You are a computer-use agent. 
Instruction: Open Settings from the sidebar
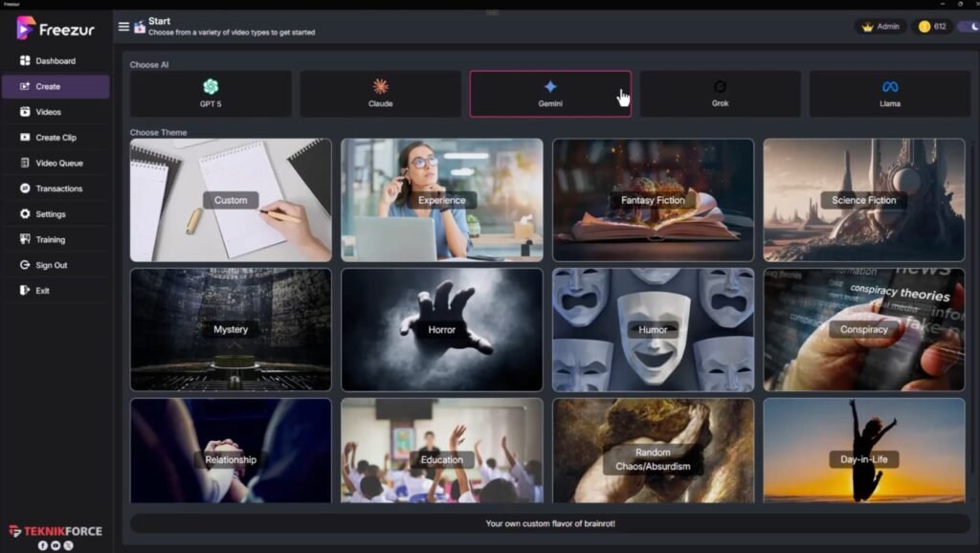click(51, 214)
